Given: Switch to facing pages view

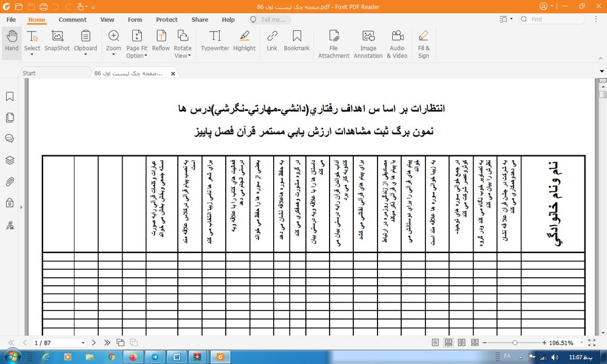Looking at the screenshot, I should click(461, 343).
